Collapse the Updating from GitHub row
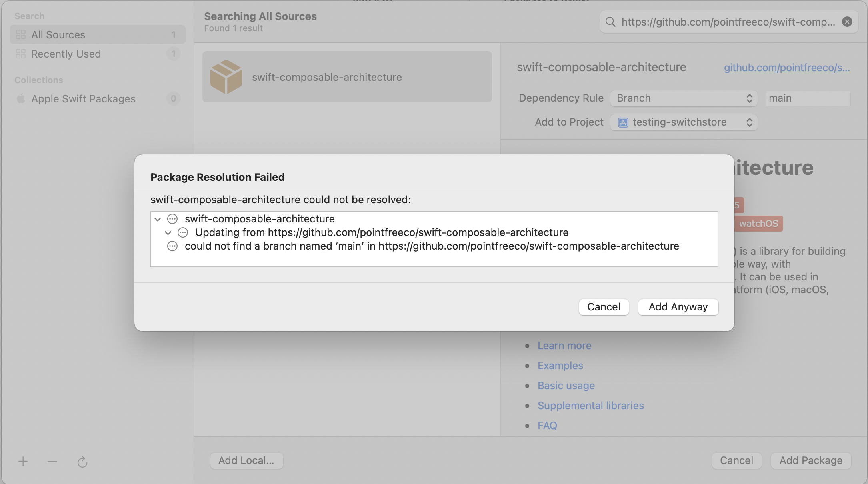 coord(168,233)
